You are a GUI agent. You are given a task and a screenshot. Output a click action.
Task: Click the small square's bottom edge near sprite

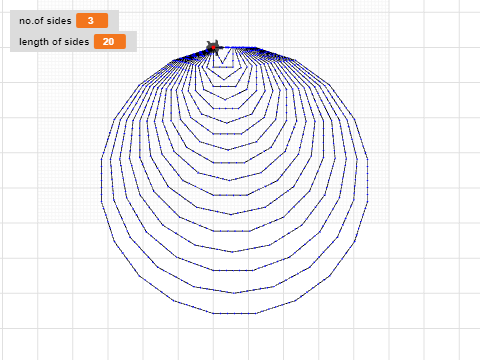coord(223,67)
